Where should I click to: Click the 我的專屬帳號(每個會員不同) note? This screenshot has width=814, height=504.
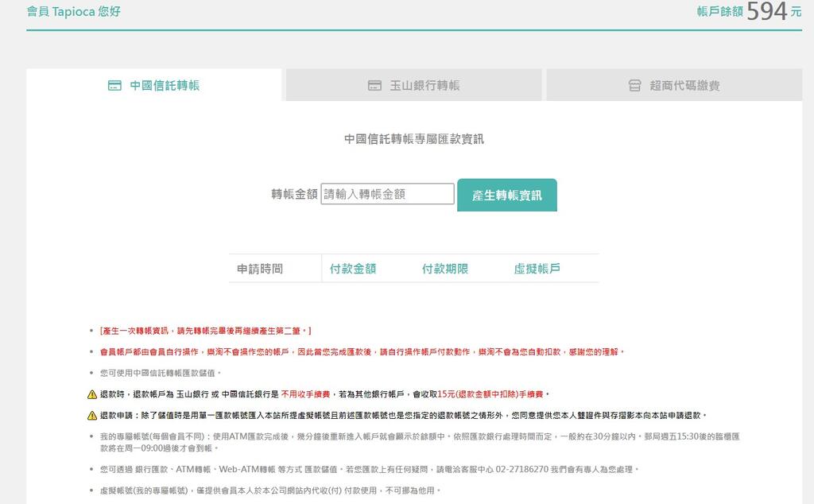tap(420, 442)
